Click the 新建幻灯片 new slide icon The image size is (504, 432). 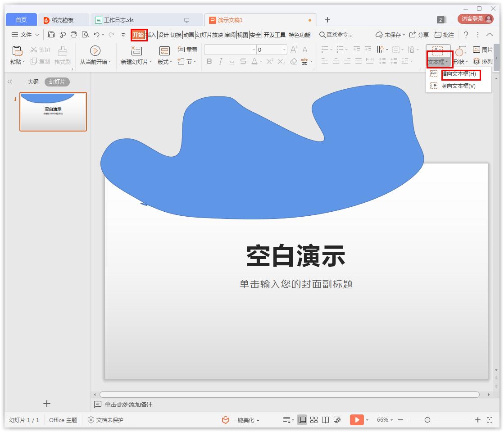pyautogui.click(x=136, y=51)
